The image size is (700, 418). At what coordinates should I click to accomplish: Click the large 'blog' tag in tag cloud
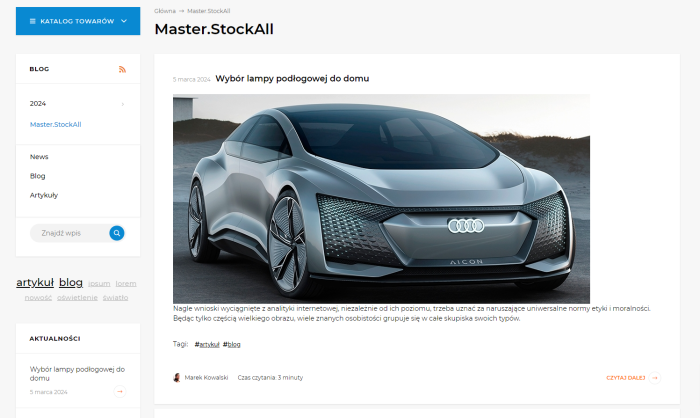[x=70, y=283]
